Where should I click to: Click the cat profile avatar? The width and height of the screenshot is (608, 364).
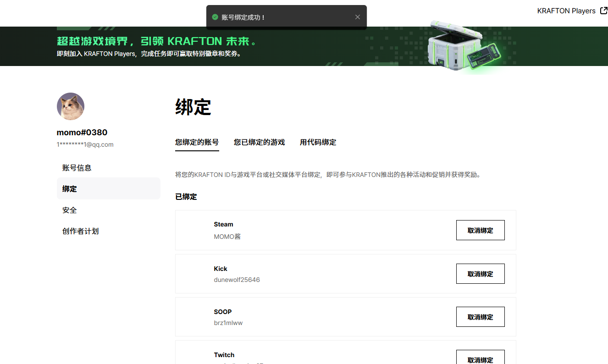[x=71, y=106]
